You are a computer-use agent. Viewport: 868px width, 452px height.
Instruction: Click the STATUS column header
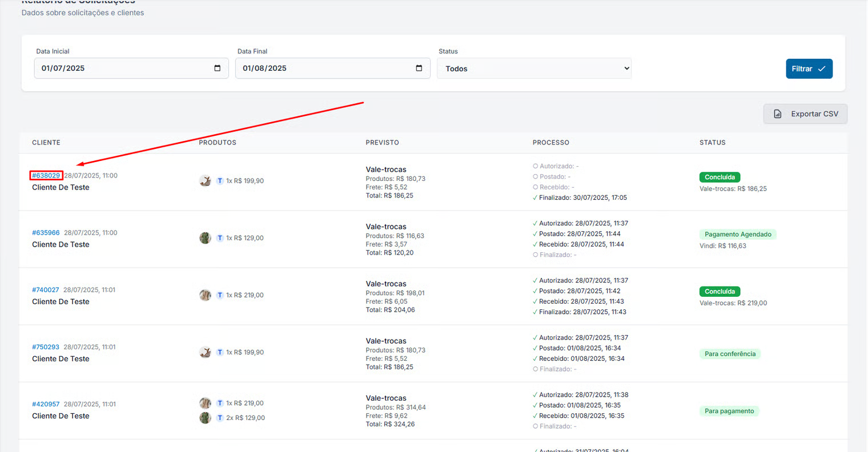pyautogui.click(x=713, y=143)
